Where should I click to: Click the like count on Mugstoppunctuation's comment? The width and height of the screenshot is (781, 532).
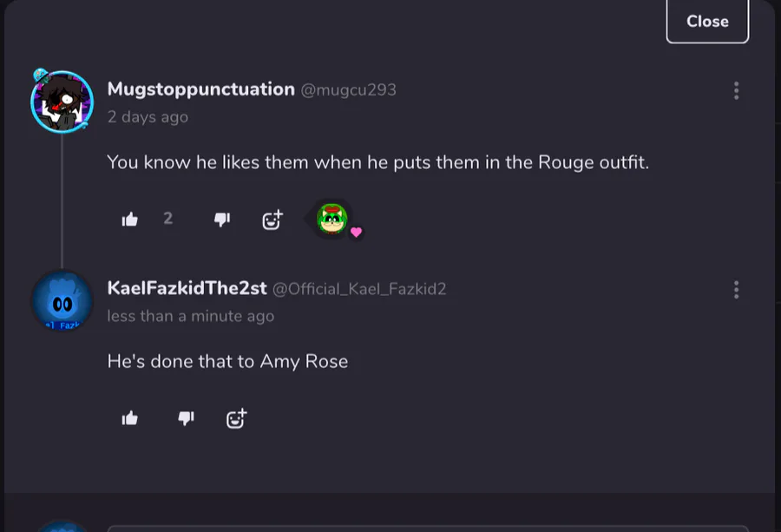pos(168,219)
